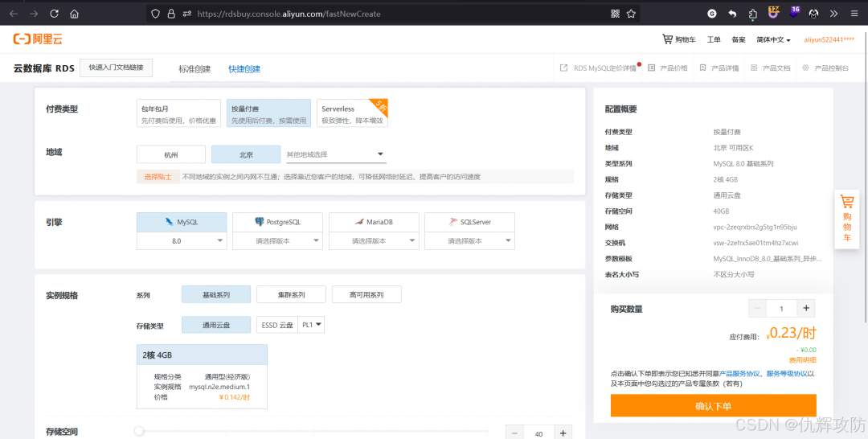
Task: Select 高可用系列 instance series
Action: coord(366,294)
